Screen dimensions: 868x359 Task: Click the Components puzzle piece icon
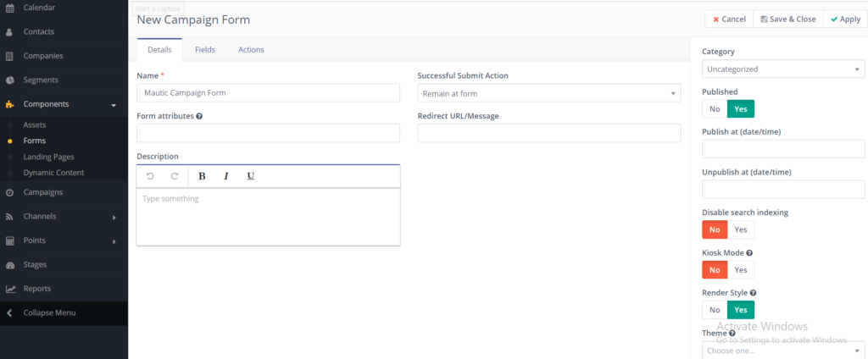pos(9,104)
